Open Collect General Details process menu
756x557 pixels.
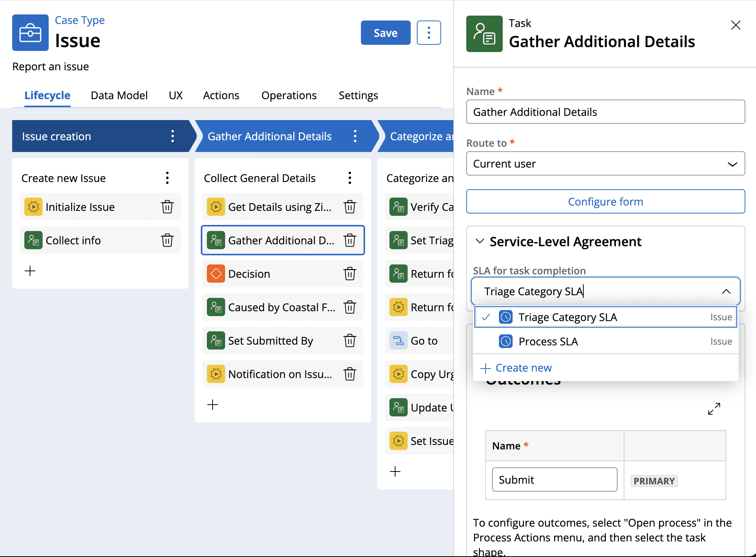coord(349,178)
